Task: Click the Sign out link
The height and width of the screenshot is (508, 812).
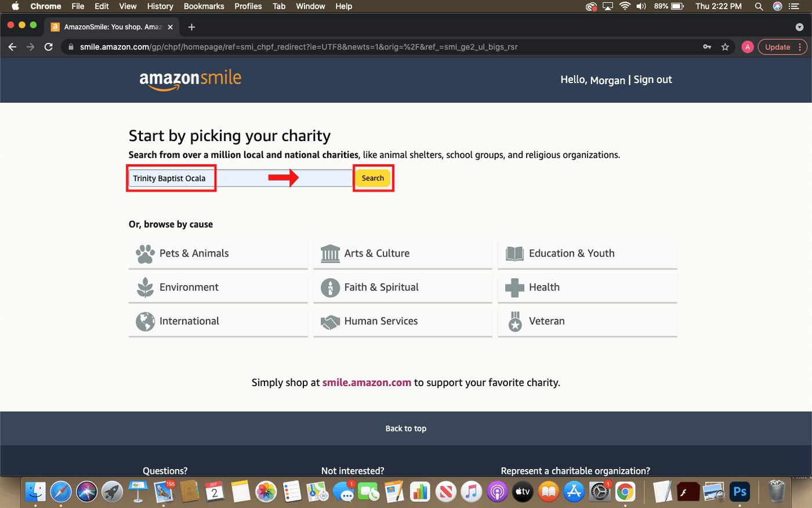Action: [652, 80]
